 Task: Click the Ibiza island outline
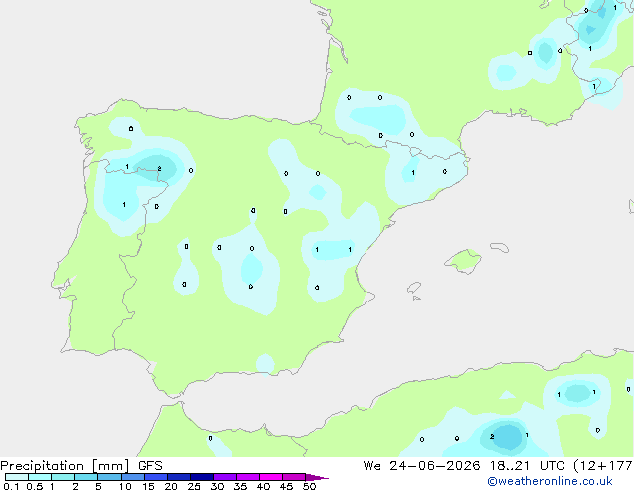click(x=414, y=288)
